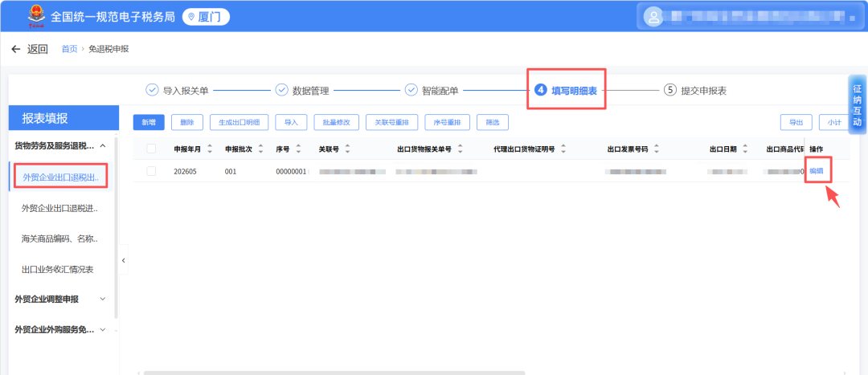The image size is (868, 375).
Task: Click the tax bureau emblem logo
Action: coord(37,17)
